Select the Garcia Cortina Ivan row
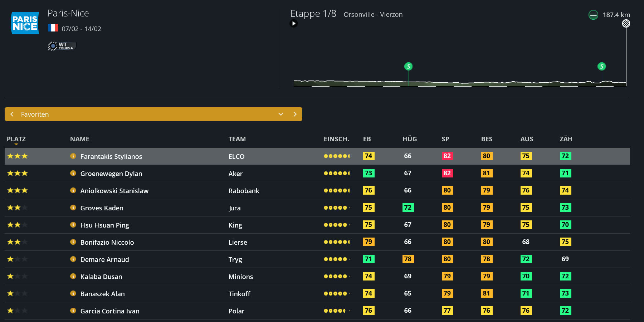This screenshot has width=644, height=322. [110, 311]
